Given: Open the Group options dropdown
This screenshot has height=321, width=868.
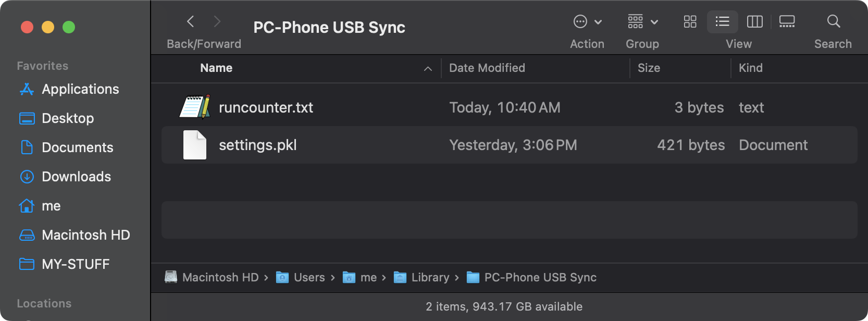Looking at the screenshot, I should click(642, 22).
